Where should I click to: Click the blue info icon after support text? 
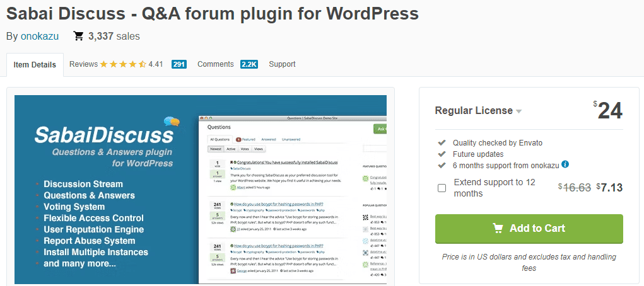pyautogui.click(x=565, y=164)
